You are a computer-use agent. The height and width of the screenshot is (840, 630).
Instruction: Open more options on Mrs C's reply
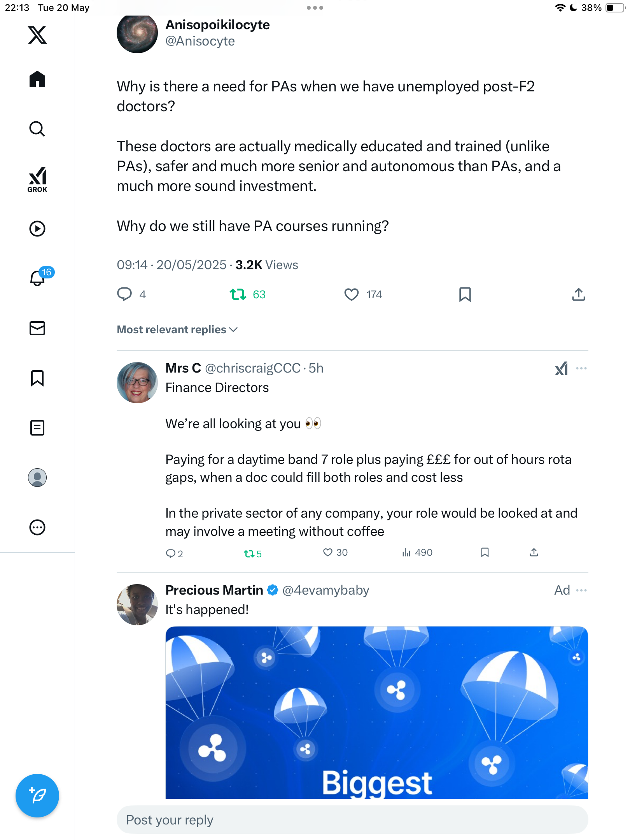click(581, 368)
